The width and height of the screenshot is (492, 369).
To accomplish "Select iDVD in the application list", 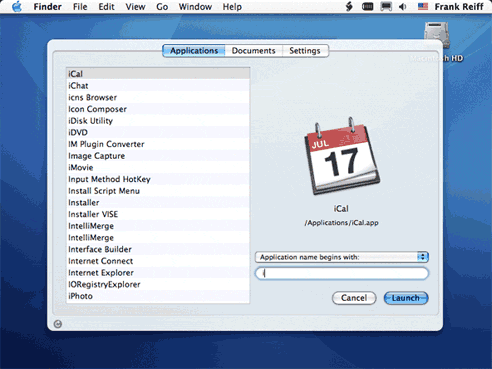I will 158,132.
